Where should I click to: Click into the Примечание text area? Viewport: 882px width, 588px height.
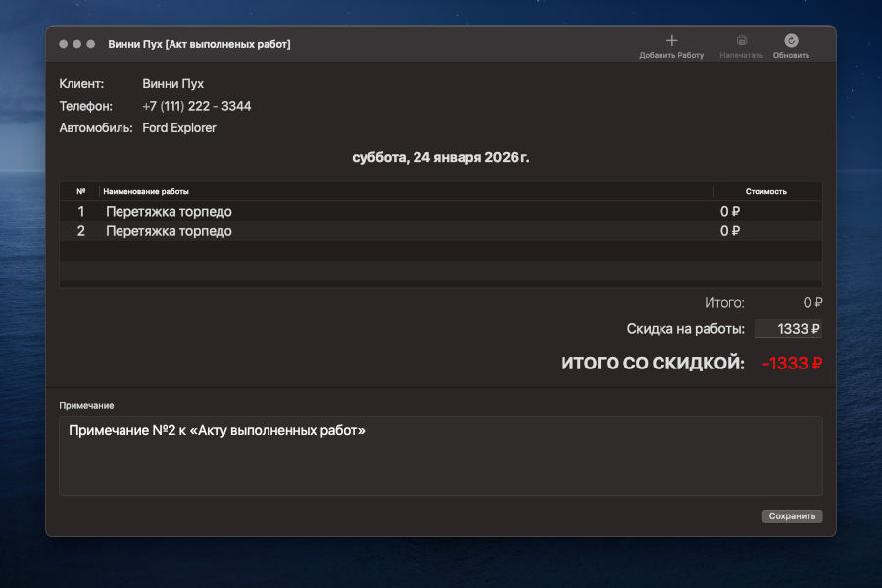tap(441, 456)
